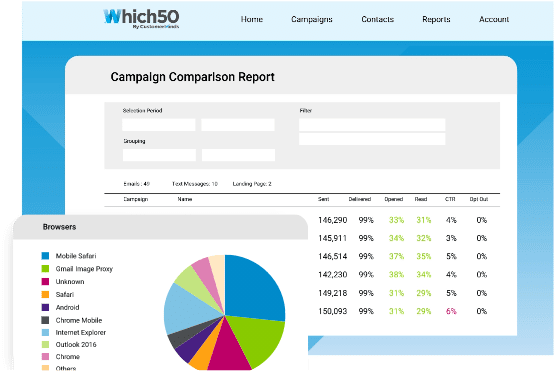Open the Reports menu item
The width and height of the screenshot is (556, 371).
point(436,20)
